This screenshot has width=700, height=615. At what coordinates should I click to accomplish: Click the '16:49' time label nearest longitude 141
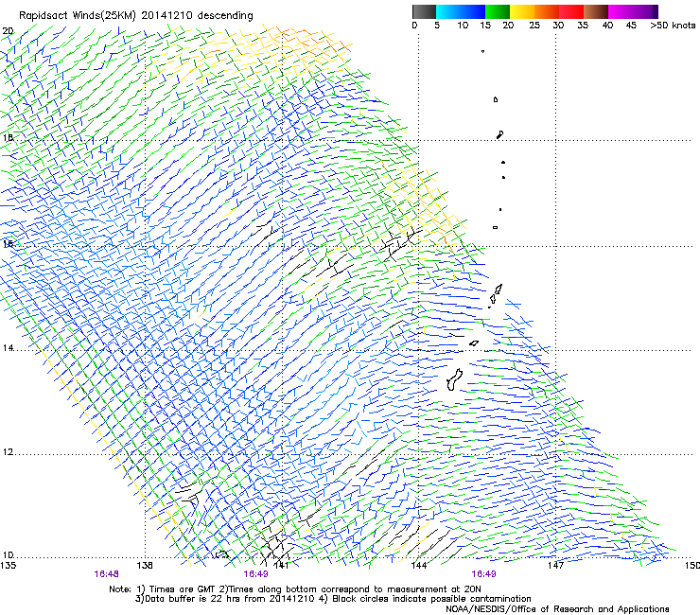(x=255, y=574)
